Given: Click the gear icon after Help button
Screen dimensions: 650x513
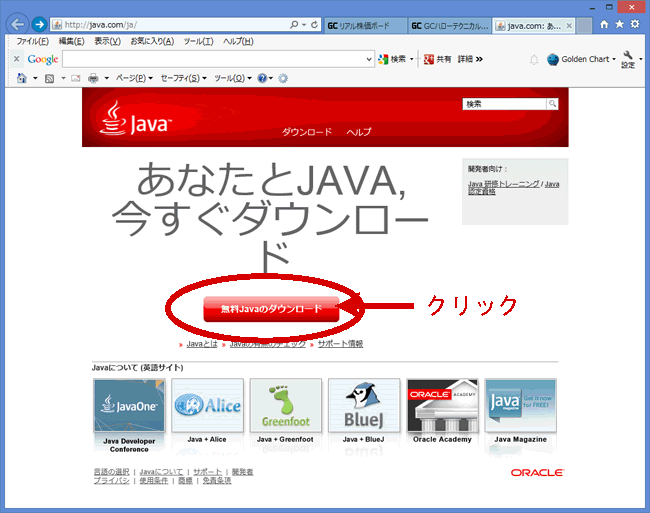Looking at the screenshot, I should [283, 78].
